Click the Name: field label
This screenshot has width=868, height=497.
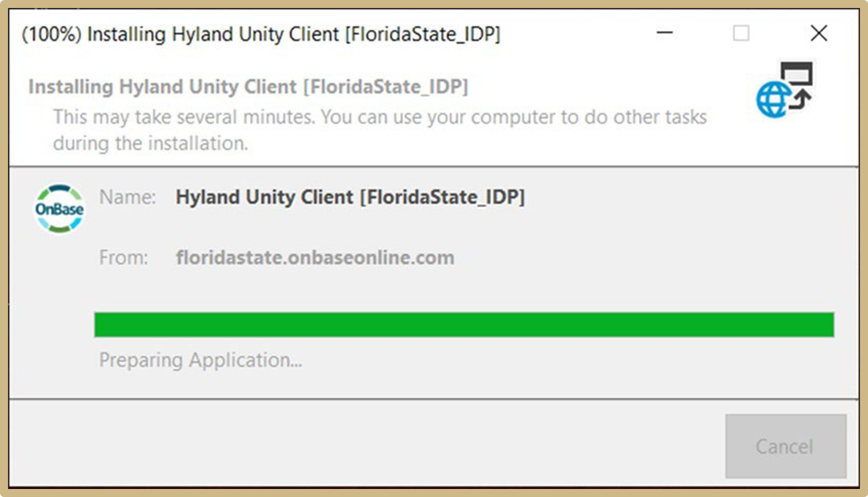point(127,197)
